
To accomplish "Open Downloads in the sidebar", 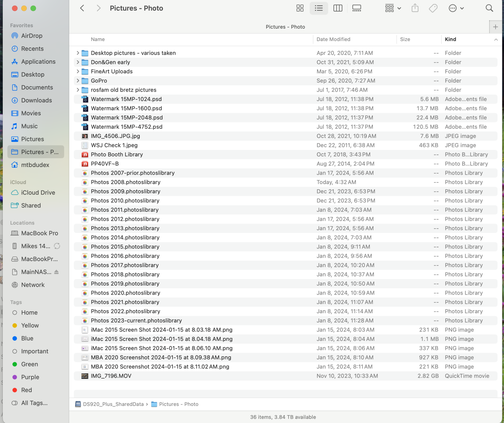I will tap(37, 100).
